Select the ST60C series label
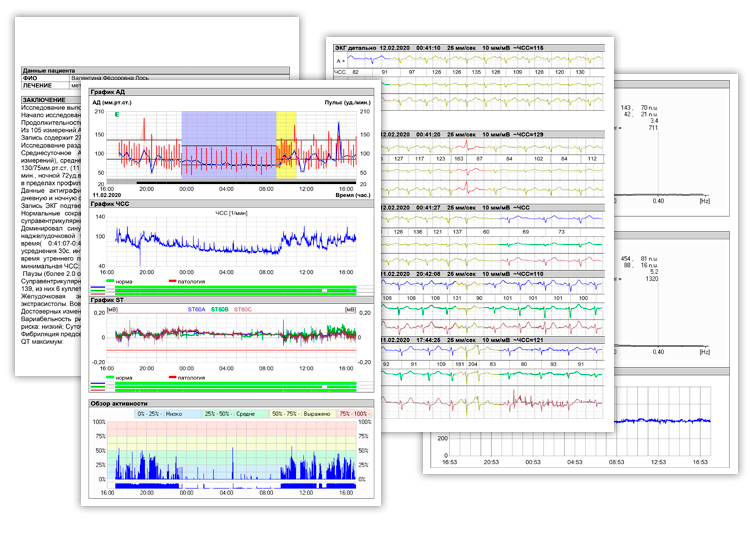750x540 pixels. point(243,310)
